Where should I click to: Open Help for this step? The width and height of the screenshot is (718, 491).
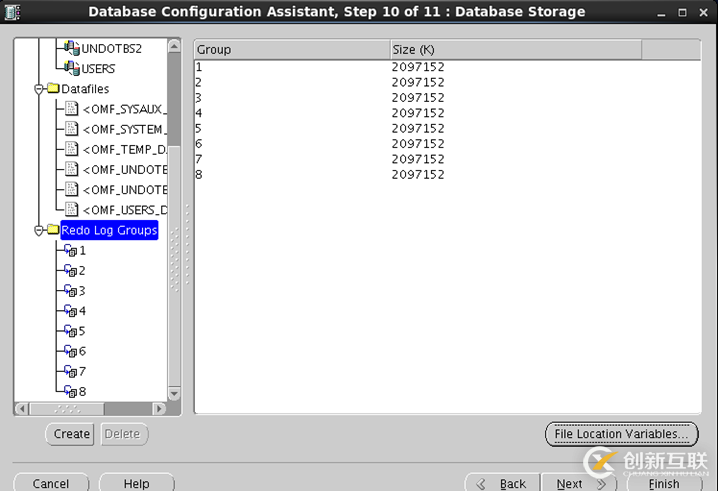(136, 483)
